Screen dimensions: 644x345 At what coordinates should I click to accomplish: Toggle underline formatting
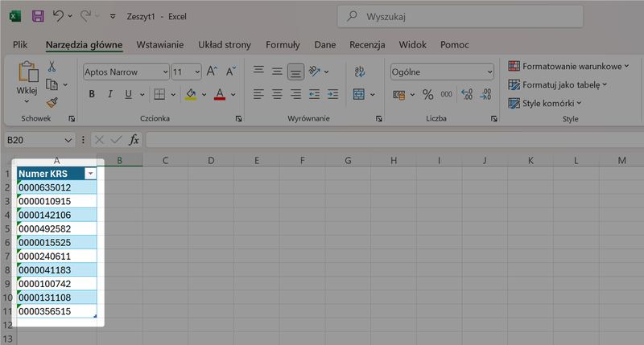coord(129,94)
